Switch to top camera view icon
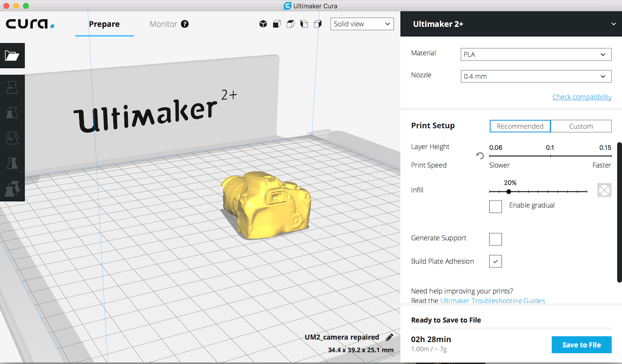Image resolution: width=622 pixels, height=364 pixels. click(x=290, y=24)
